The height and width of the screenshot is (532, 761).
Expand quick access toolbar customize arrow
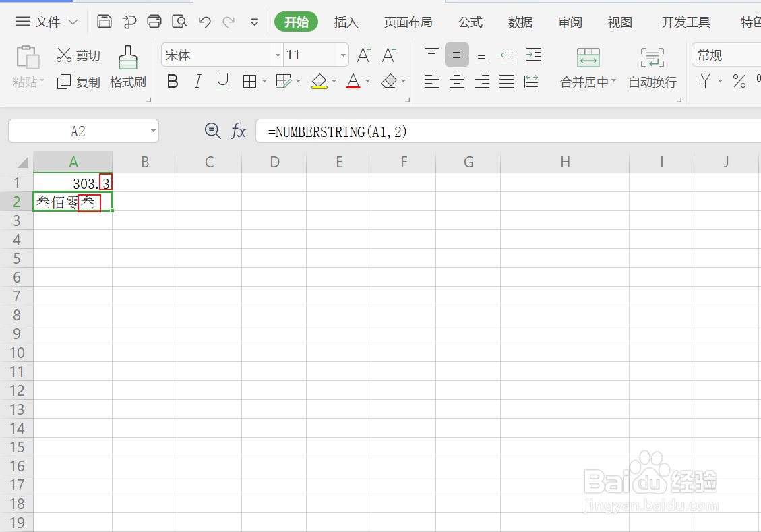point(254,22)
